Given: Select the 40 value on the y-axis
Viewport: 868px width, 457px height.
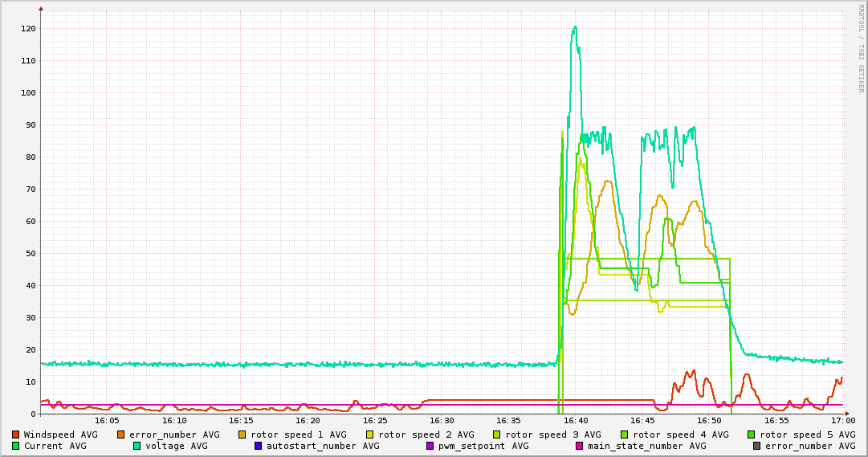Looking at the screenshot, I should point(31,286).
